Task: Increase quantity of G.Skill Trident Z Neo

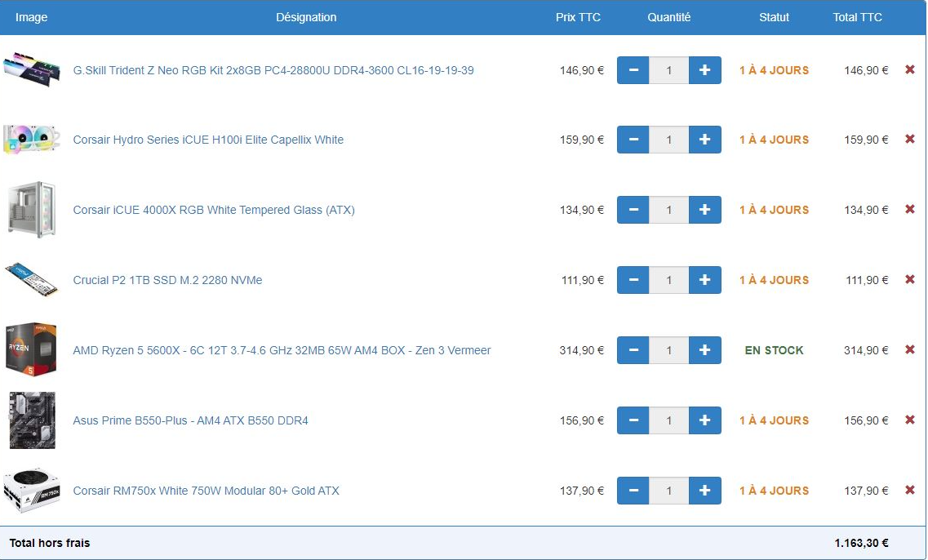Action: click(x=705, y=70)
